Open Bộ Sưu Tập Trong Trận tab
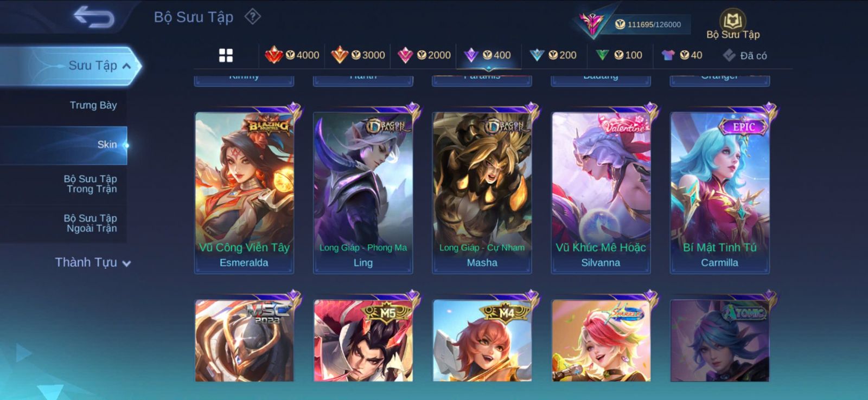 point(91,184)
